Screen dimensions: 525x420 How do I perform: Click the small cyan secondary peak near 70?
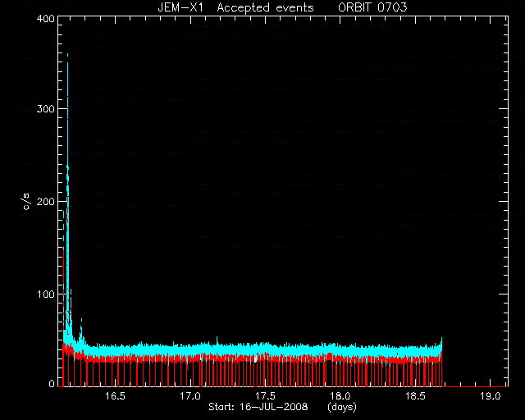click(81, 322)
